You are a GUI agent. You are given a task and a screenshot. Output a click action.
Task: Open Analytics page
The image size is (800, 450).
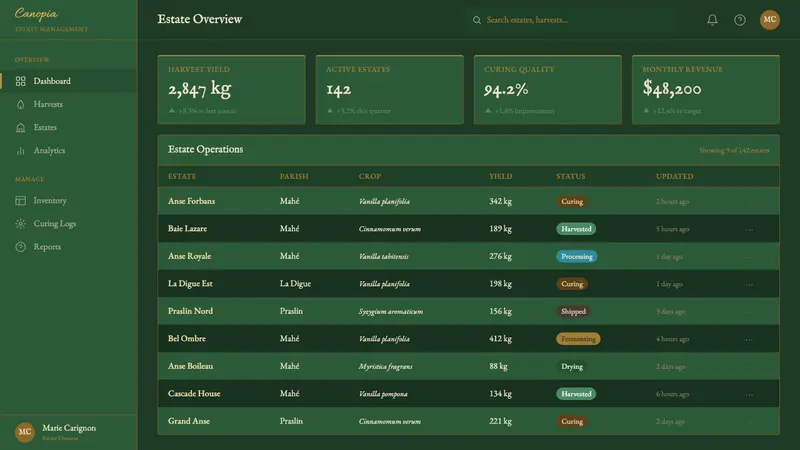click(x=69, y=151)
